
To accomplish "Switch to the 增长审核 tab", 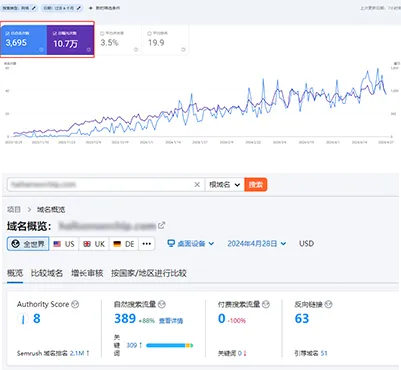I will 87,273.
